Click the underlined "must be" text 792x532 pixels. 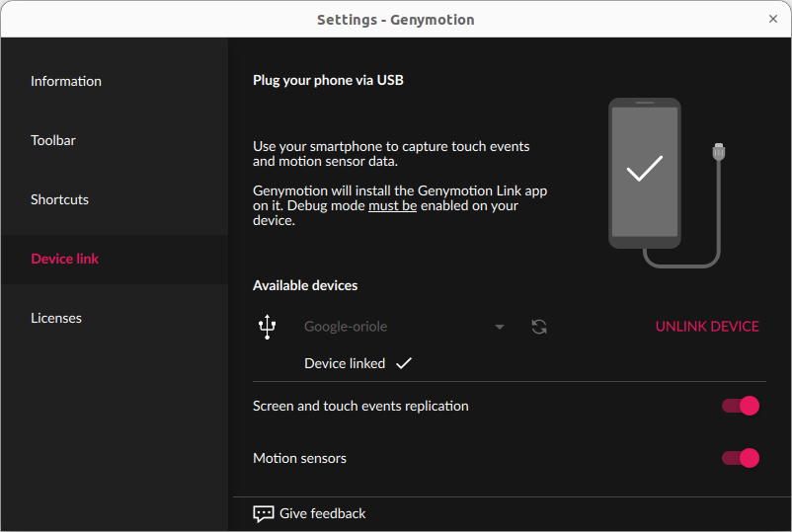point(392,206)
